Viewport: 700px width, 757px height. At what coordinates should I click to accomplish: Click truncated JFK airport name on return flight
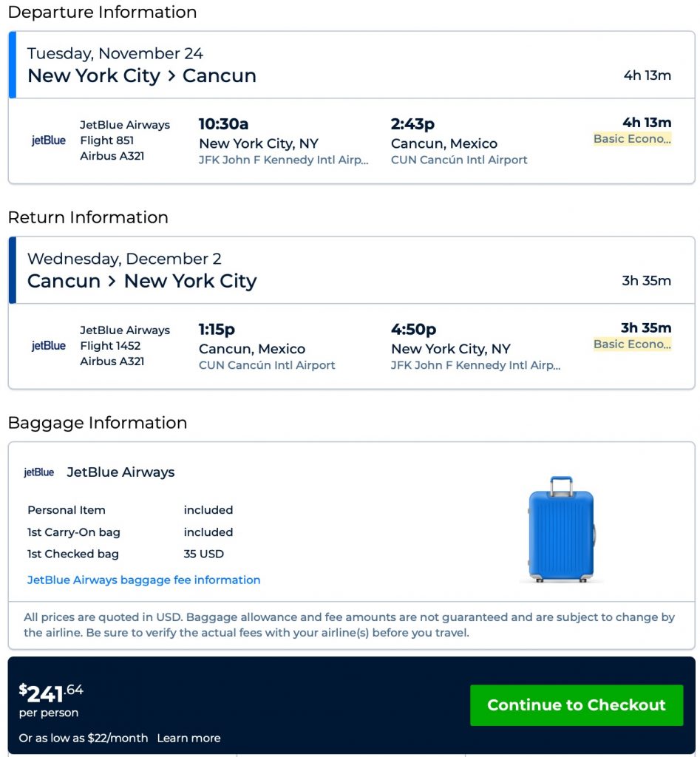coord(475,366)
